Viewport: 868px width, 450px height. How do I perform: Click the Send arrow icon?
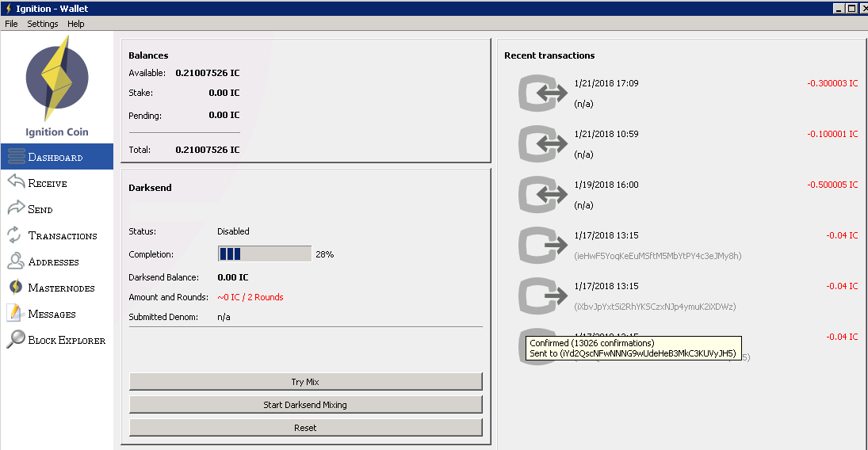(16, 208)
